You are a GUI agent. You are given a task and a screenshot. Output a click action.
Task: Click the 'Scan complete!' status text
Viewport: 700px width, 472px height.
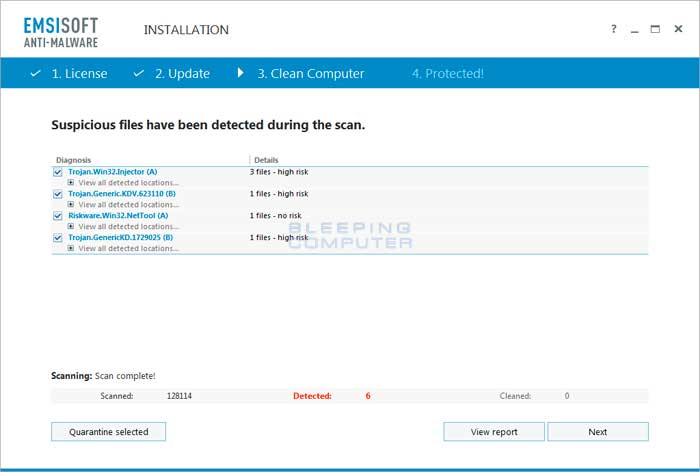(125, 376)
